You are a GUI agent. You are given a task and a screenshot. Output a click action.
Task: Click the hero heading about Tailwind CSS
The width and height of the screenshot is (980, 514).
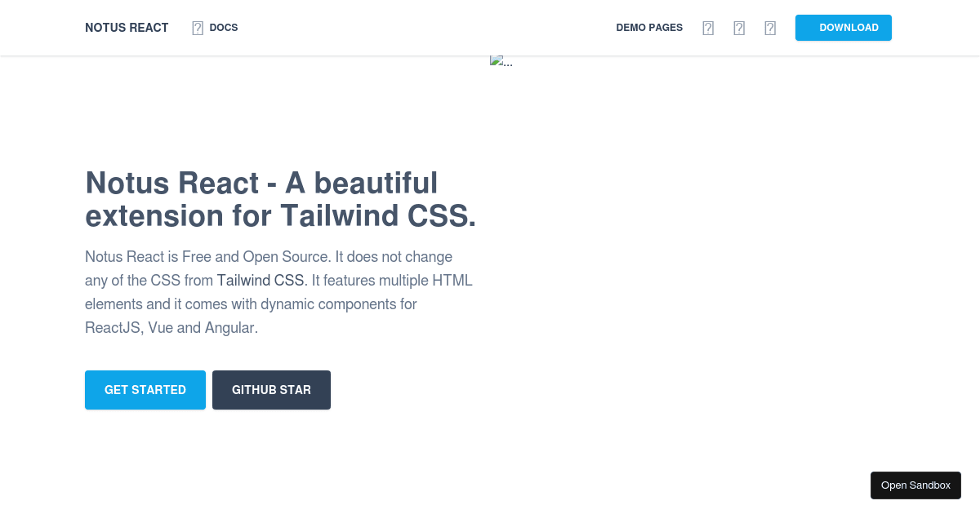[x=281, y=199]
